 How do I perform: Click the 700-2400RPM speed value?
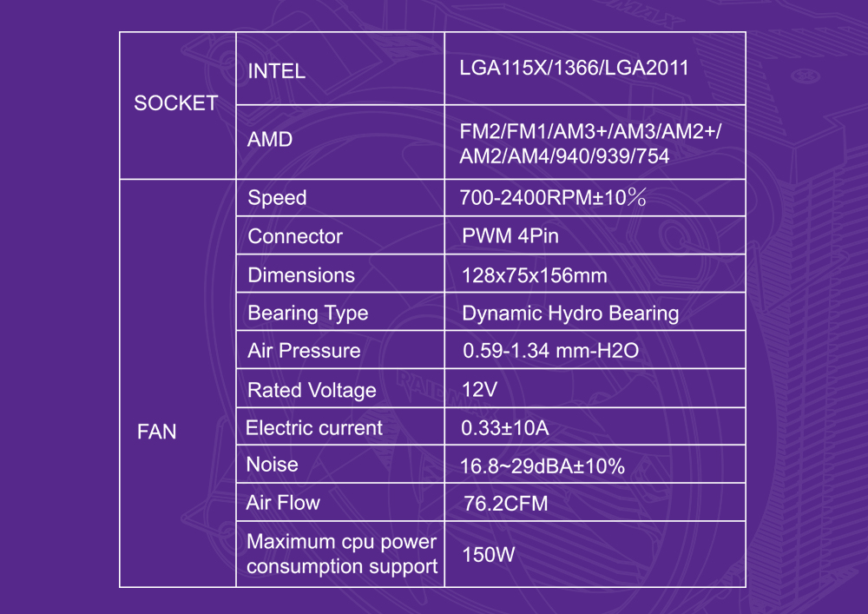click(553, 198)
